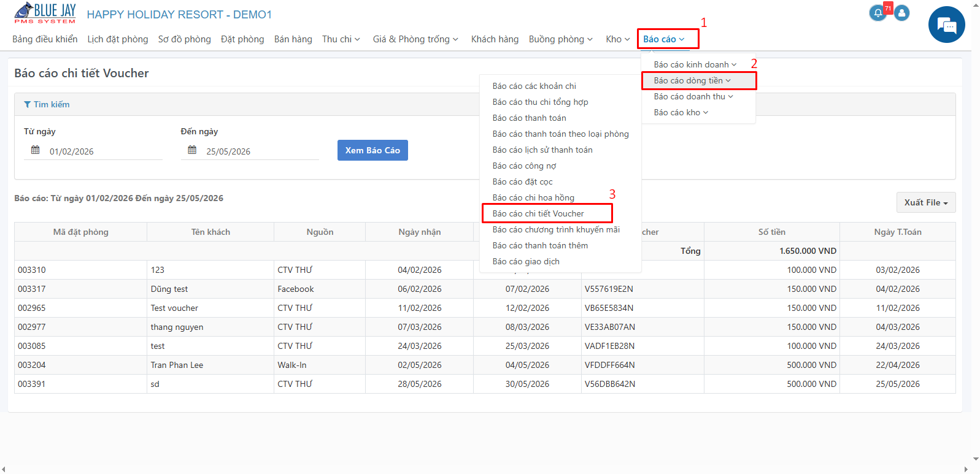This screenshot has height=474, width=980.
Task: Go to Đặt phòng
Action: 242,39
